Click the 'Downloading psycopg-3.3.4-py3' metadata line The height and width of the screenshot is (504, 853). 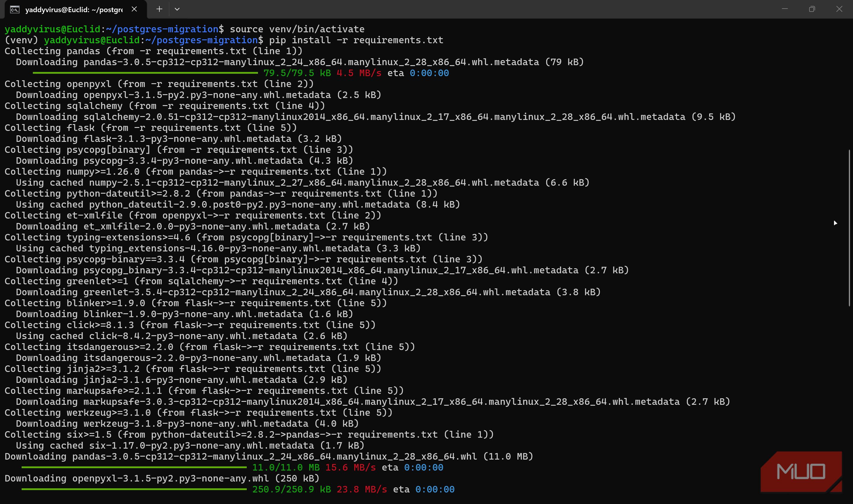point(185,160)
